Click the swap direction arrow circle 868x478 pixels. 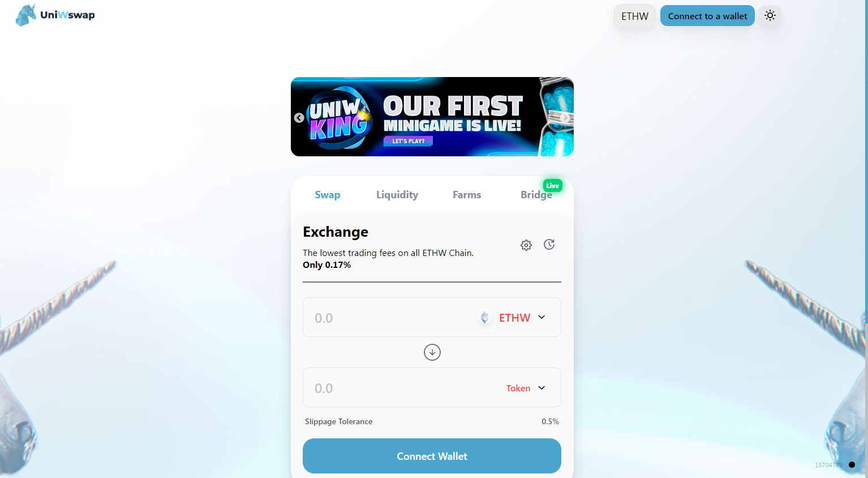click(x=432, y=352)
